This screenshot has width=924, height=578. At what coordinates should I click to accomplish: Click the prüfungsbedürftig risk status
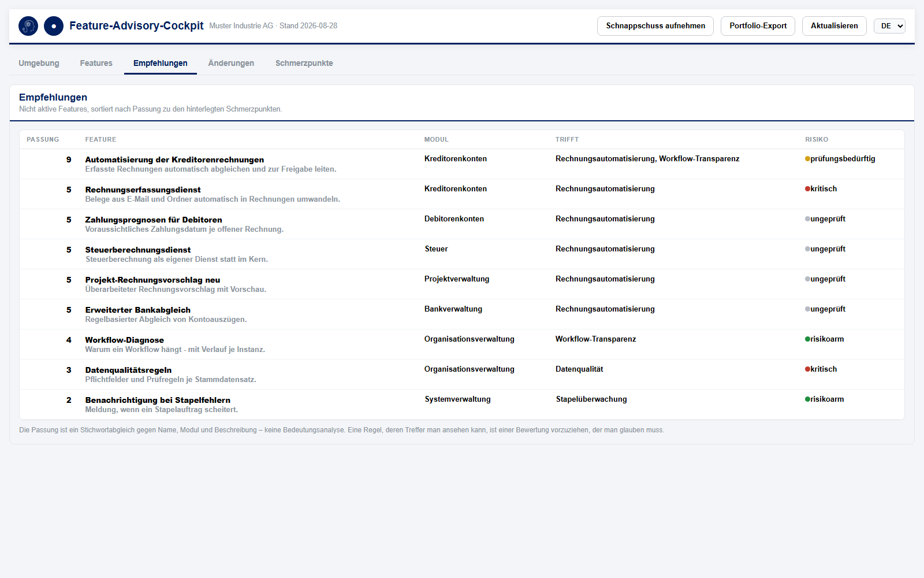point(840,159)
